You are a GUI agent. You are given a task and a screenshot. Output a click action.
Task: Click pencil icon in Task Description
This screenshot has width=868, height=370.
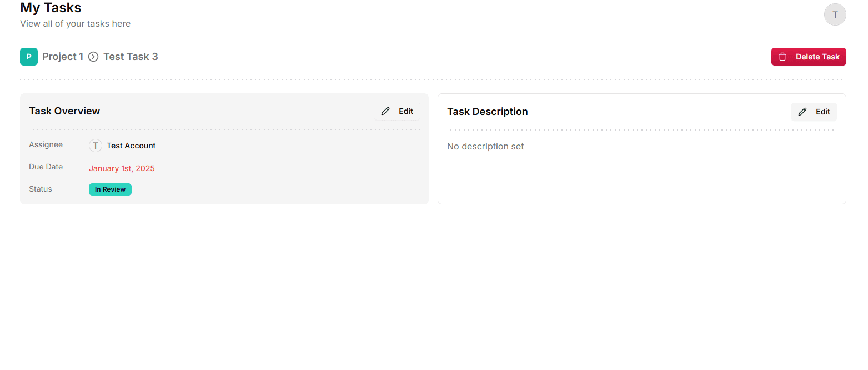point(802,112)
